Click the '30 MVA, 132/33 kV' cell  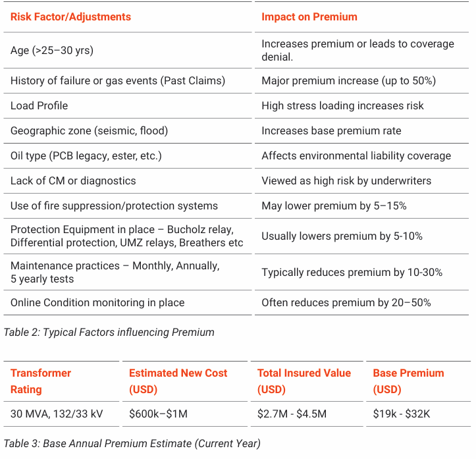pyautogui.click(x=55, y=415)
